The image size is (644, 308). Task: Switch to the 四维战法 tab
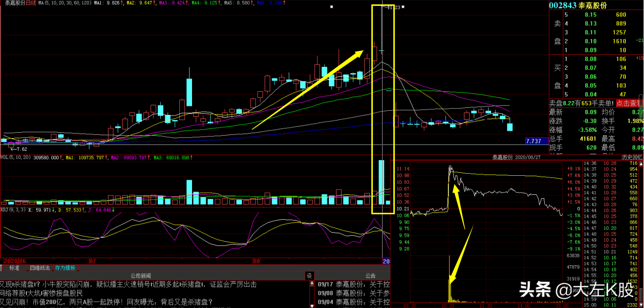pyautogui.click(x=39, y=267)
